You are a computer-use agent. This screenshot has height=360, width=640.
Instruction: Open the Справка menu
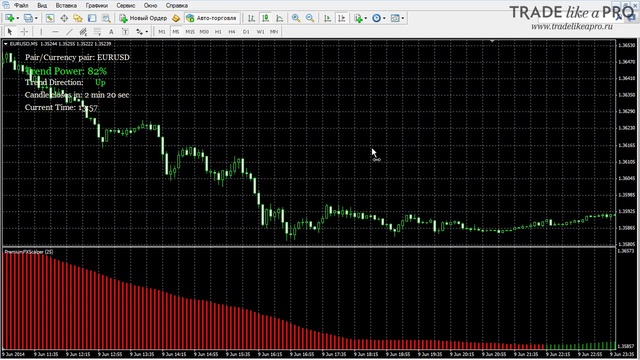tap(177, 6)
